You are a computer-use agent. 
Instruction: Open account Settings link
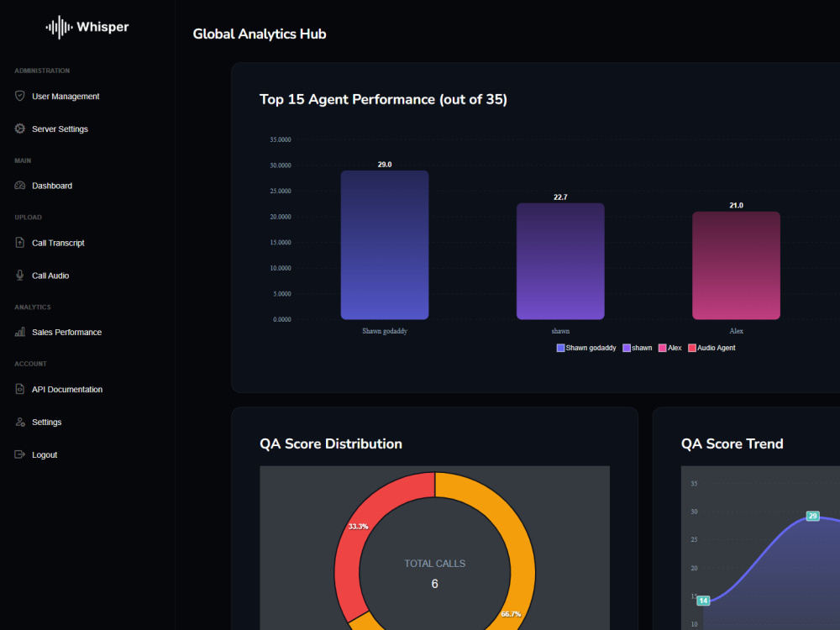pyautogui.click(x=46, y=423)
